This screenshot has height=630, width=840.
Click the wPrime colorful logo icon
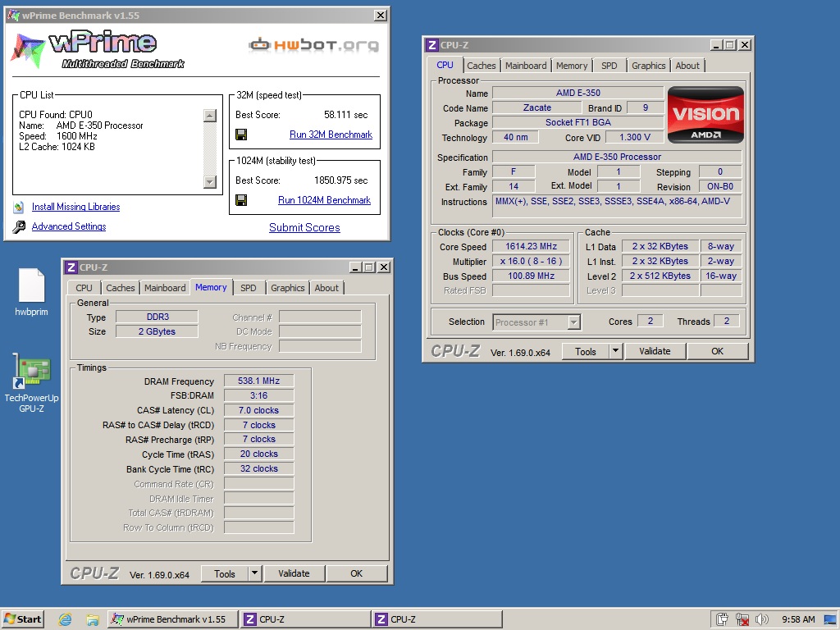[x=27, y=50]
